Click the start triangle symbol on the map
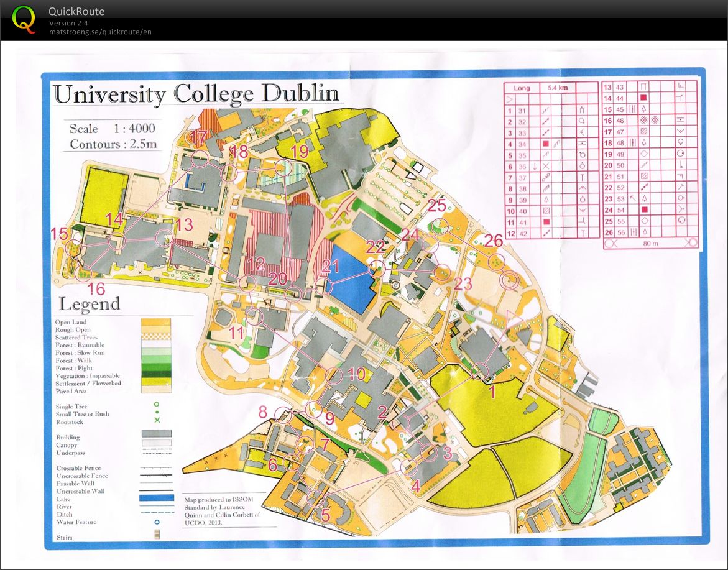 tap(512, 319)
